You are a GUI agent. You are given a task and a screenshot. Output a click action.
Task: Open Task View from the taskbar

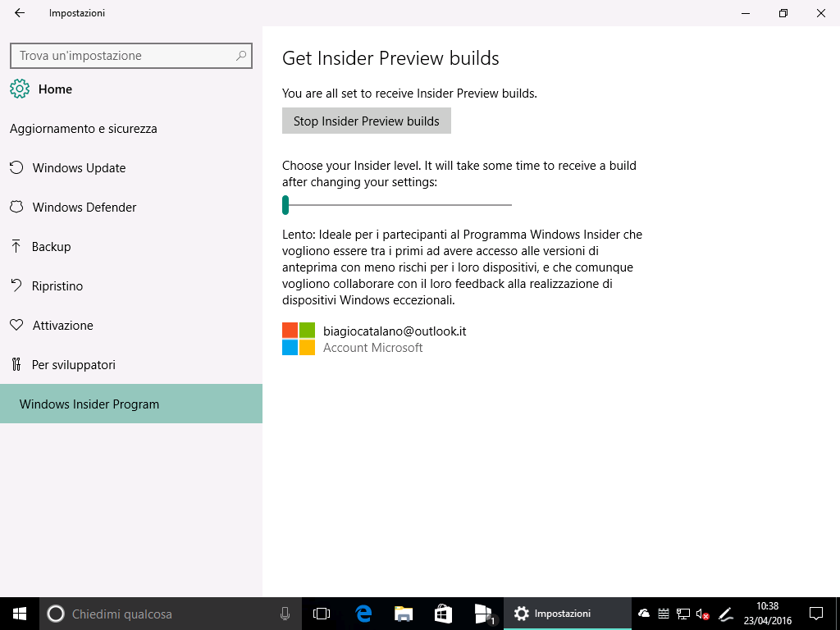pos(322,614)
